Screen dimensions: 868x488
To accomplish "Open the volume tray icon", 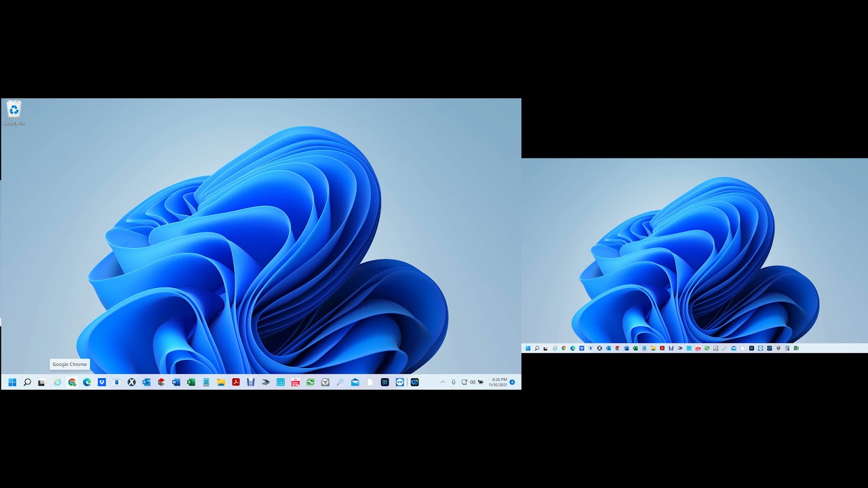I will coord(473,382).
